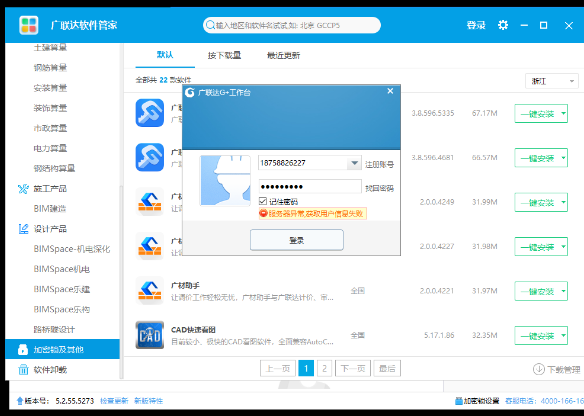Click the top software search box
The image size is (584, 416).
[292, 25]
